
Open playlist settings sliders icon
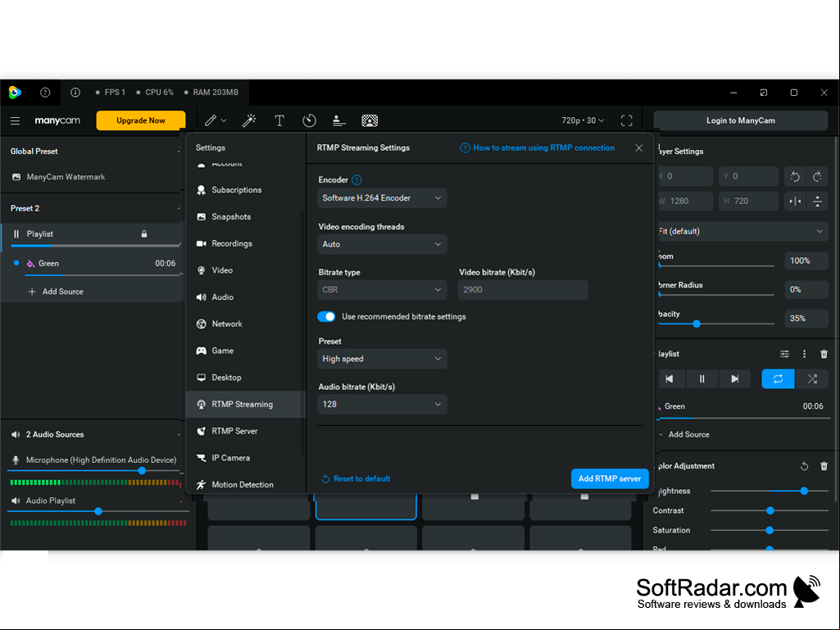(784, 354)
